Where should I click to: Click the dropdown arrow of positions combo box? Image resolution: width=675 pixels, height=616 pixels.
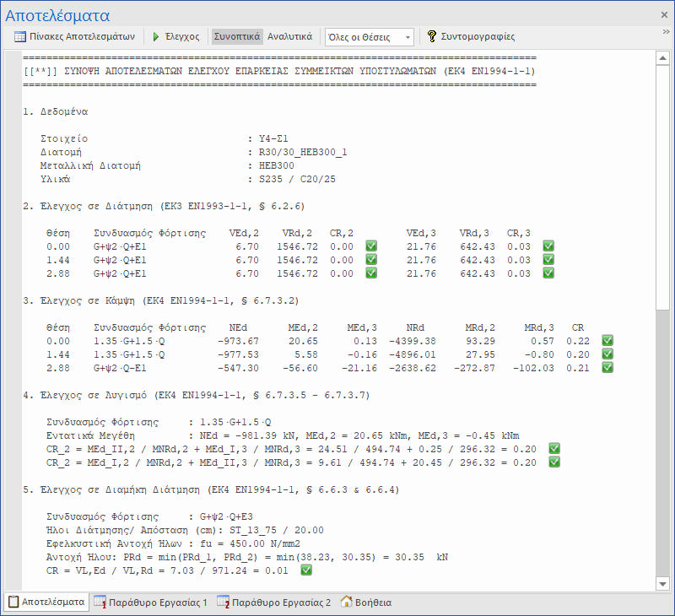[x=408, y=37]
